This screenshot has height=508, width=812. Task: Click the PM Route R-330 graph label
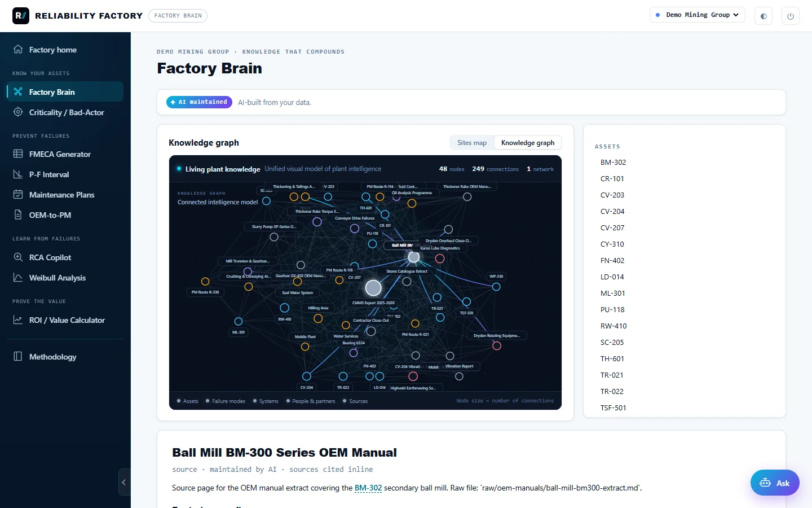pos(205,292)
